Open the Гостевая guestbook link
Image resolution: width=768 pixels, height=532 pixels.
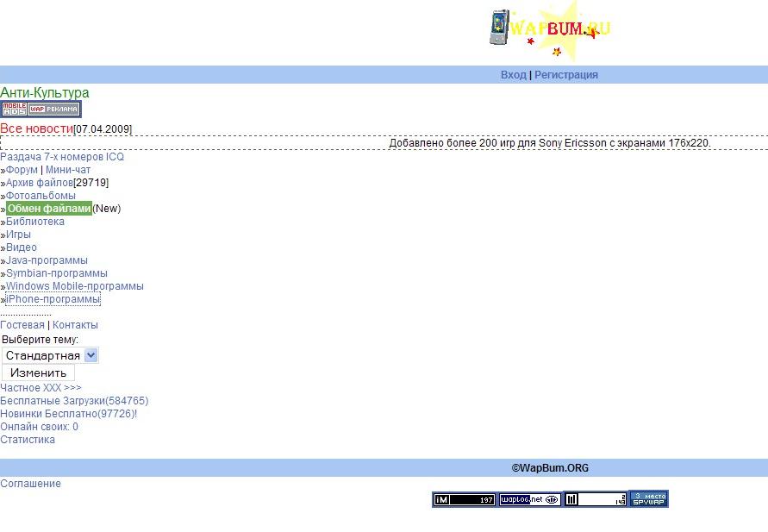click(x=22, y=325)
